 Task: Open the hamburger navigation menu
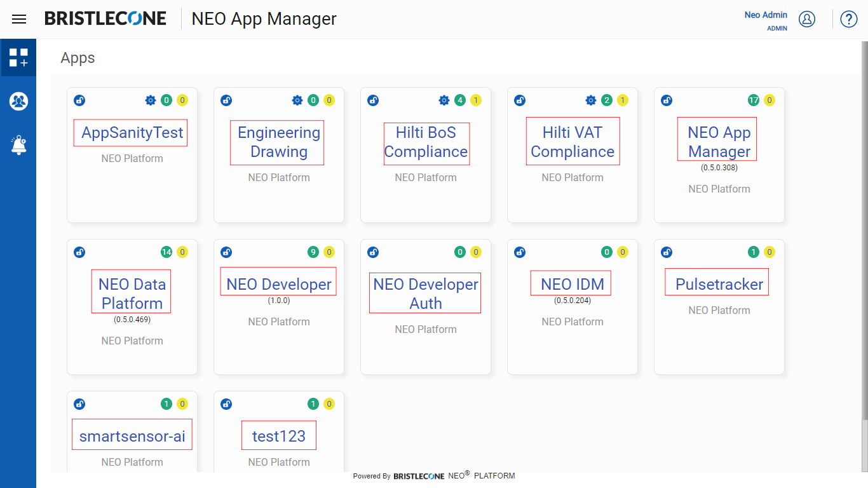coord(19,19)
